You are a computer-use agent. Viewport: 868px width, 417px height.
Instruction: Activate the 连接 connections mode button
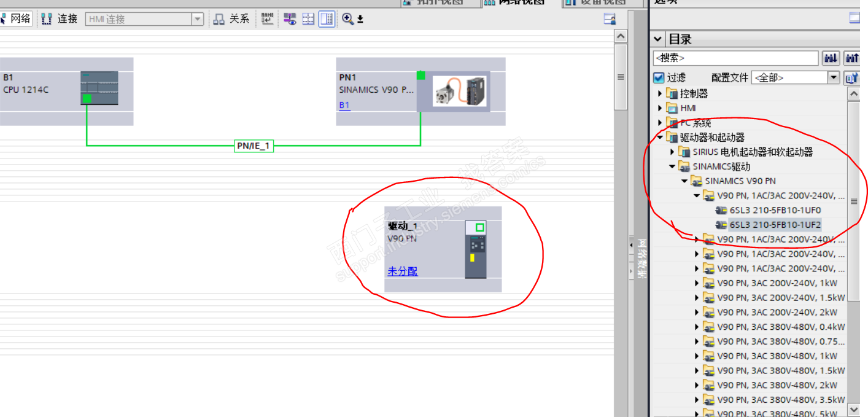(x=60, y=19)
